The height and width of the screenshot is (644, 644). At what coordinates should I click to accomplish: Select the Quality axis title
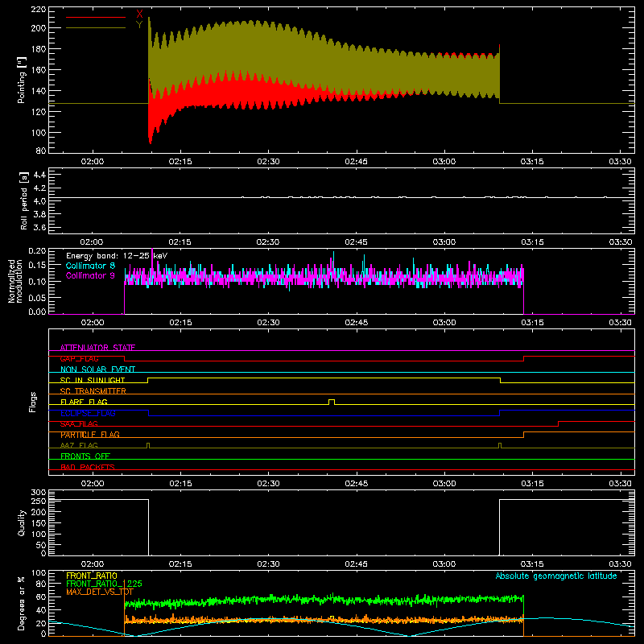pyautogui.click(x=22, y=522)
